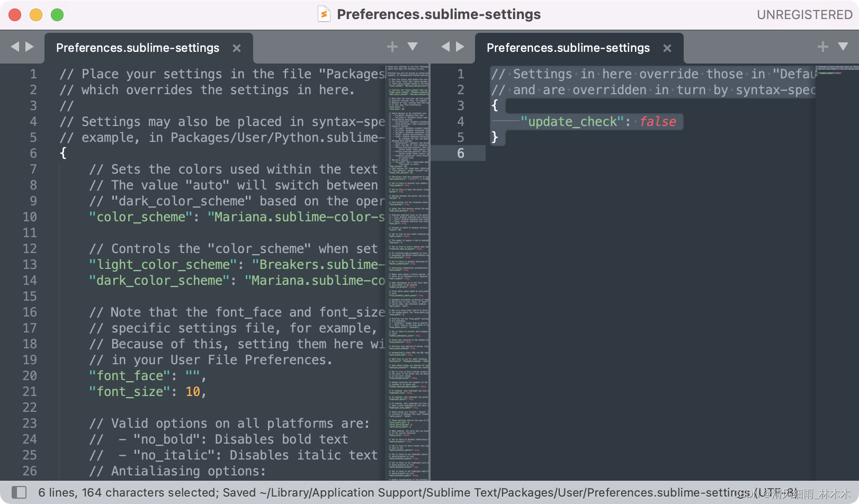Click the "light_color_scheme" key
Image resolution: width=859 pixels, height=504 pixels.
click(x=163, y=265)
